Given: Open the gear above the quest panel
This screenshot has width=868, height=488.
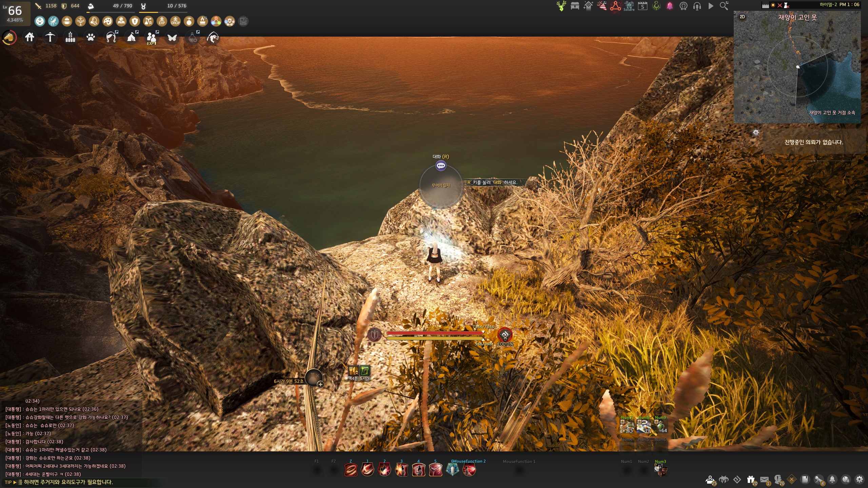Looking at the screenshot, I should pos(756,133).
